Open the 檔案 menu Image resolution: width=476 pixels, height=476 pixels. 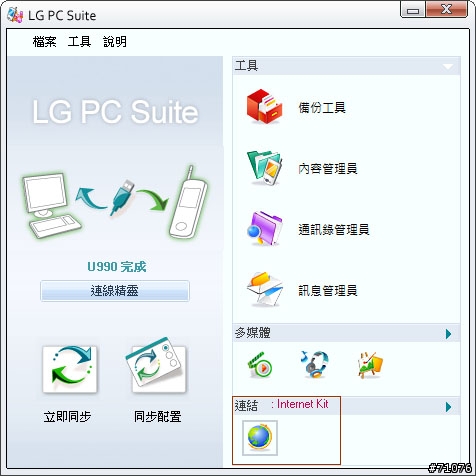44,42
